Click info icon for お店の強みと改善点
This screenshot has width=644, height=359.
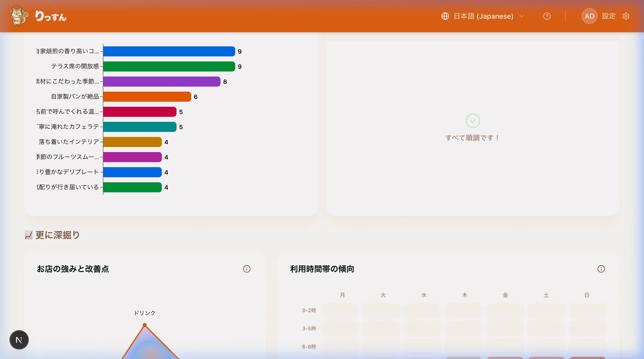(x=247, y=269)
